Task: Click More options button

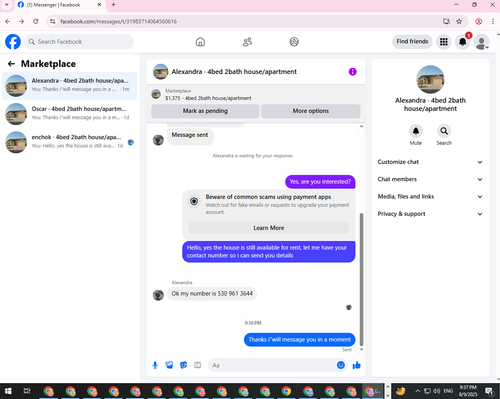Action: (311, 111)
